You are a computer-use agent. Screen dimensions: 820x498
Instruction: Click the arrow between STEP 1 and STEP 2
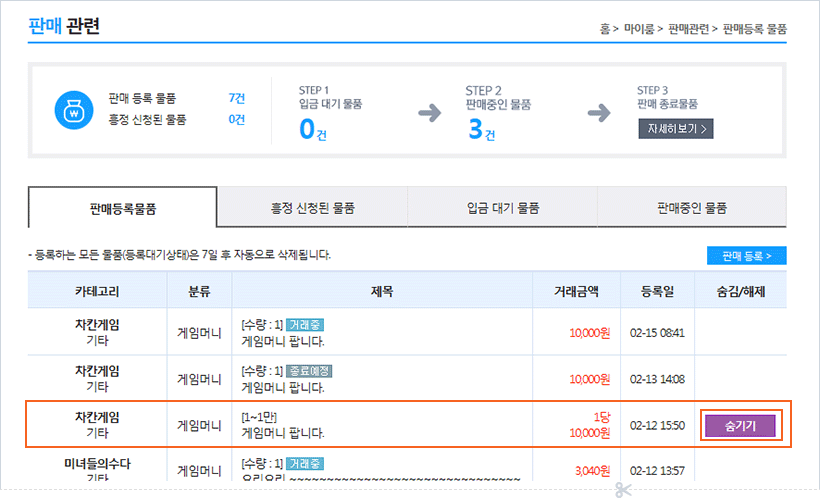pyautogui.click(x=429, y=112)
